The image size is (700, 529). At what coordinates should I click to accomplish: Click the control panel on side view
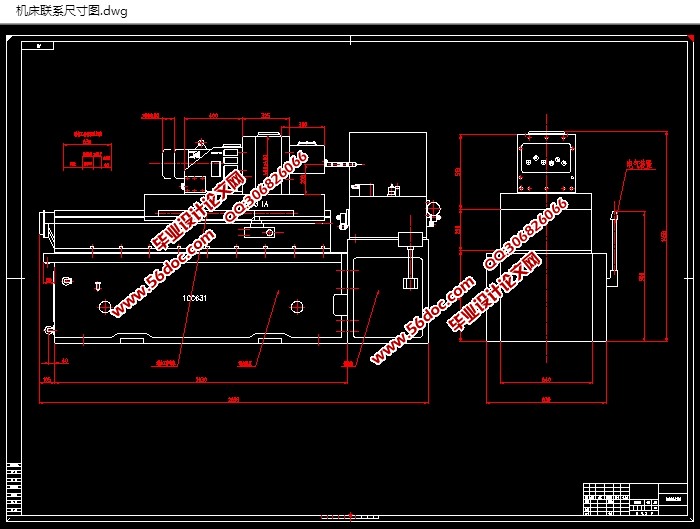tap(546, 162)
